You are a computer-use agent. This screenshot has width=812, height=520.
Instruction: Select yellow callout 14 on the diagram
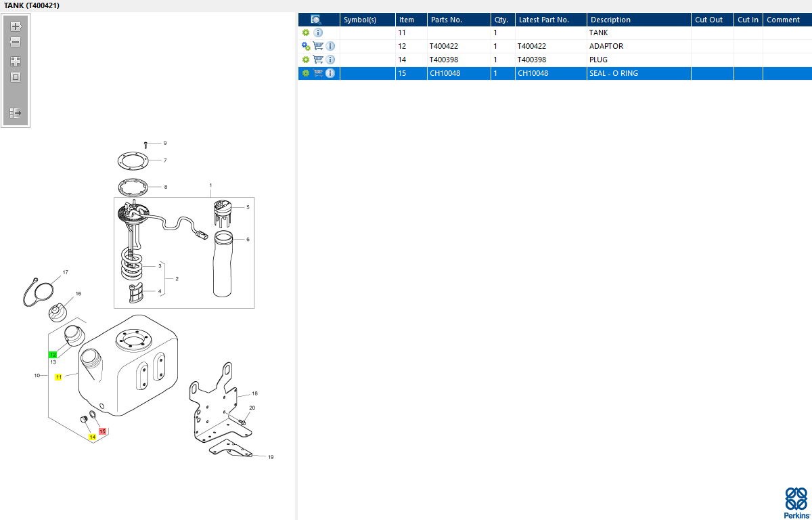pos(92,437)
